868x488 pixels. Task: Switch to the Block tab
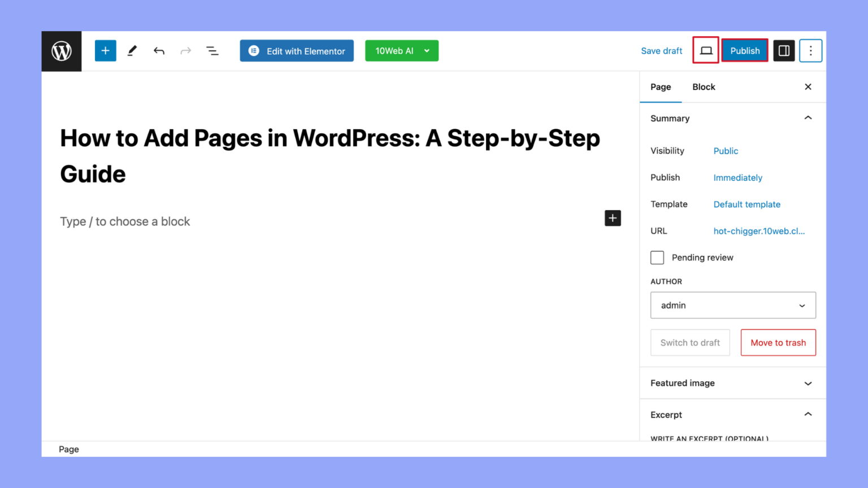704,86
